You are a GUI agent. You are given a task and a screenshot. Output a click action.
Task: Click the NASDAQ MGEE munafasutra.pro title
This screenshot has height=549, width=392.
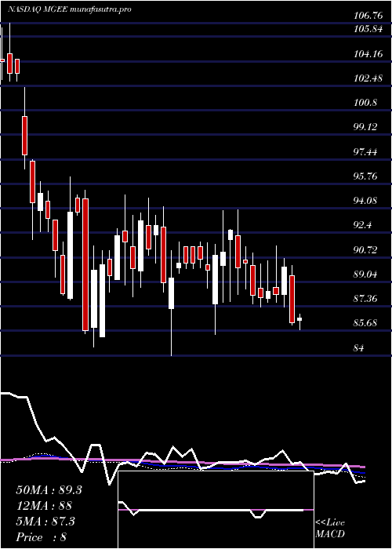69,9
